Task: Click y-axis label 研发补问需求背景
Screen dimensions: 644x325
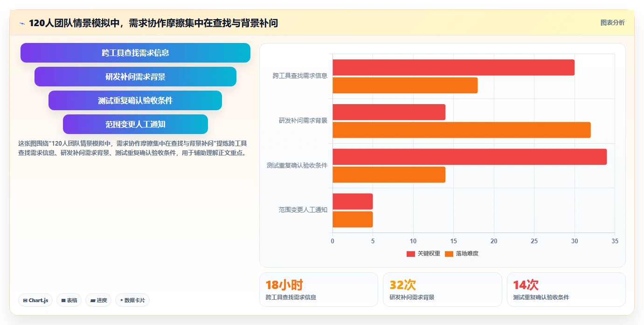Action: point(303,120)
